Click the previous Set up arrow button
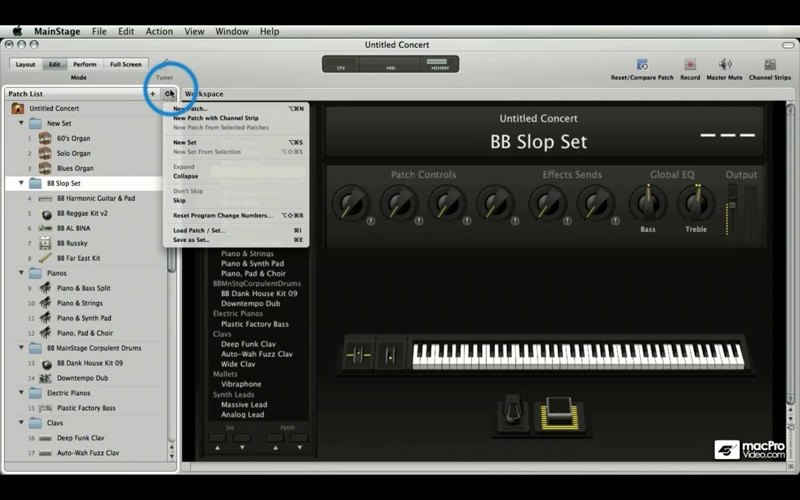800x500 pixels. point(217,439)
